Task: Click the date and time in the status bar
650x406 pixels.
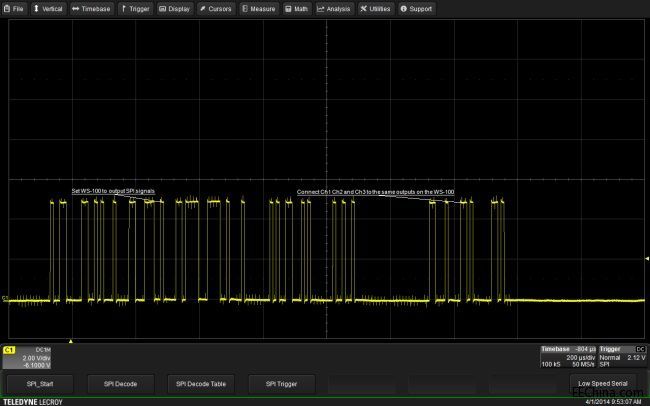Action: coord(613,402)
